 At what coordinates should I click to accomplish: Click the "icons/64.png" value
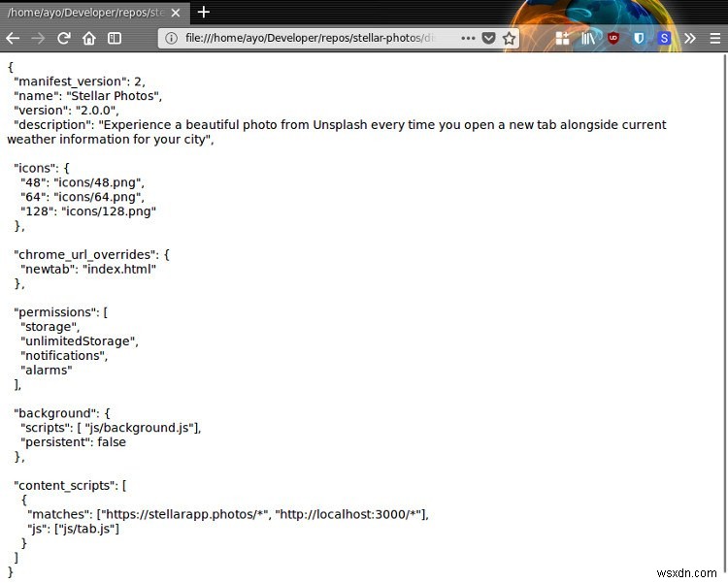99,197
